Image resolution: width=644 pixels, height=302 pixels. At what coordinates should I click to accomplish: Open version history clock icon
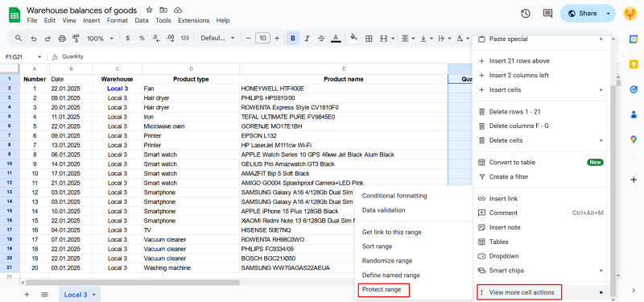coord(526,14)
